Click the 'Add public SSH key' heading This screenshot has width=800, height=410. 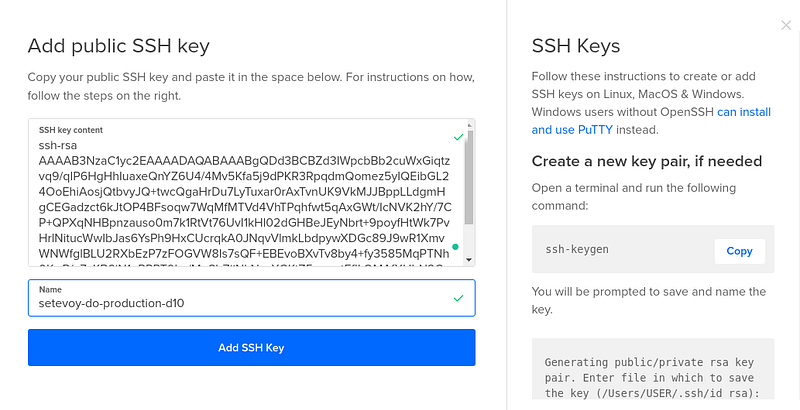(118, 46)
